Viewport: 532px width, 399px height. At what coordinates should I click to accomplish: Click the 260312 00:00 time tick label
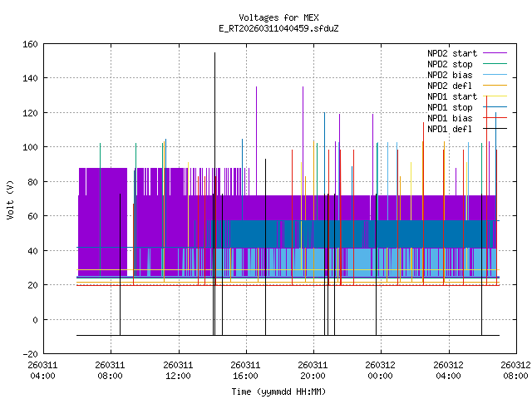380,370
